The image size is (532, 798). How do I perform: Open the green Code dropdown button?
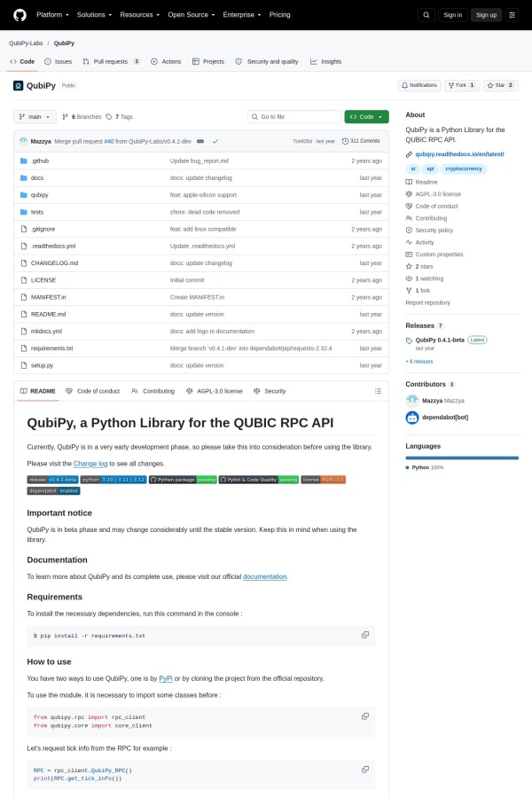pos(366,116)
